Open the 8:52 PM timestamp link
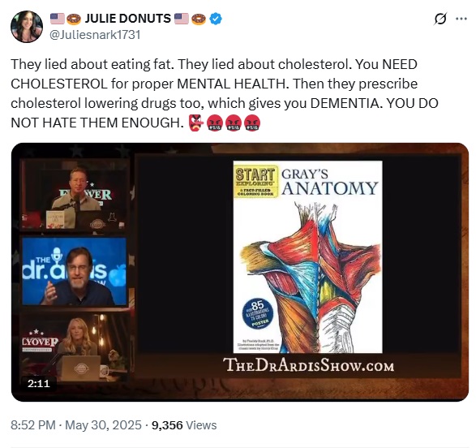The image size is (476, 448). pyautogui.click(x=33, y=425)
